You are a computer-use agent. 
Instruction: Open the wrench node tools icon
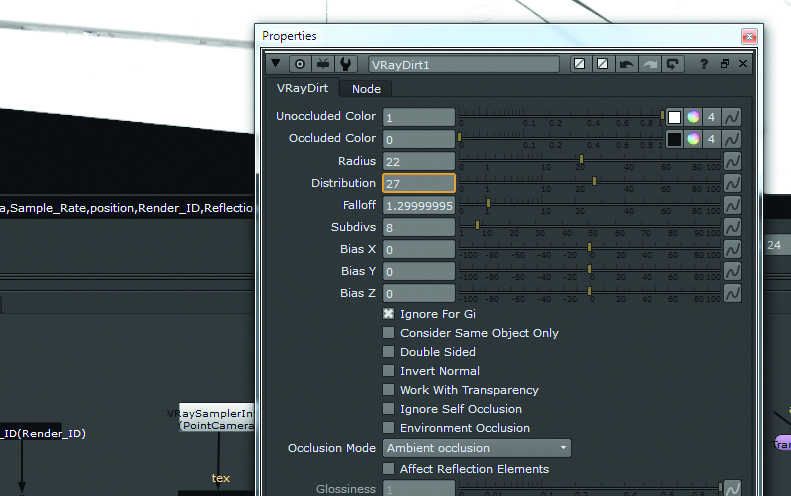346,64
